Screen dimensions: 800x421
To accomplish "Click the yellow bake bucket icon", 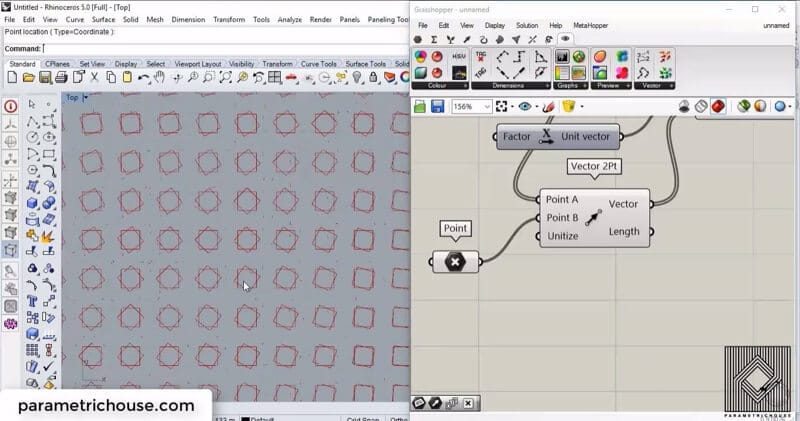I will 569,107.
